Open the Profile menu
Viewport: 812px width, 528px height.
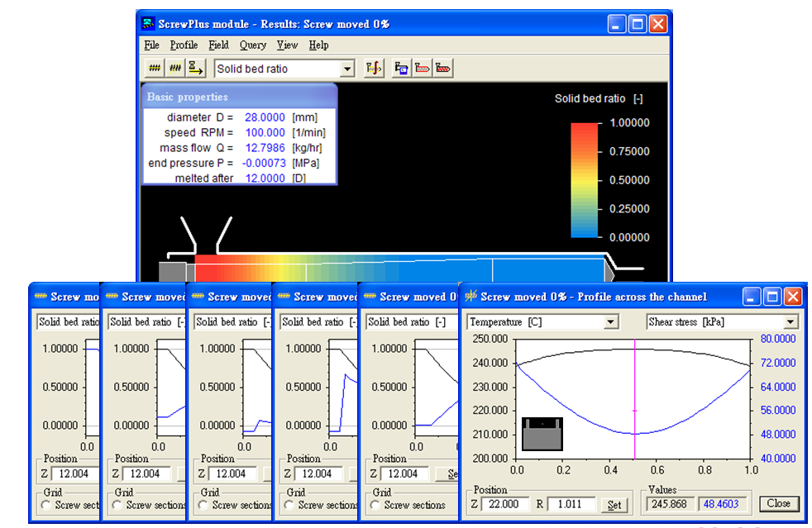coord(184,45)
